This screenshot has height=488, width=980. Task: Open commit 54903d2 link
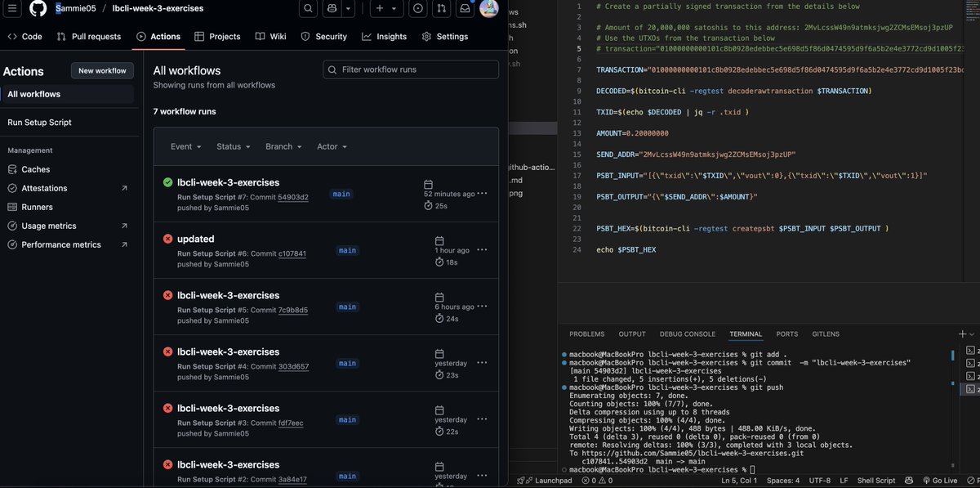click(x=293, y=197)
